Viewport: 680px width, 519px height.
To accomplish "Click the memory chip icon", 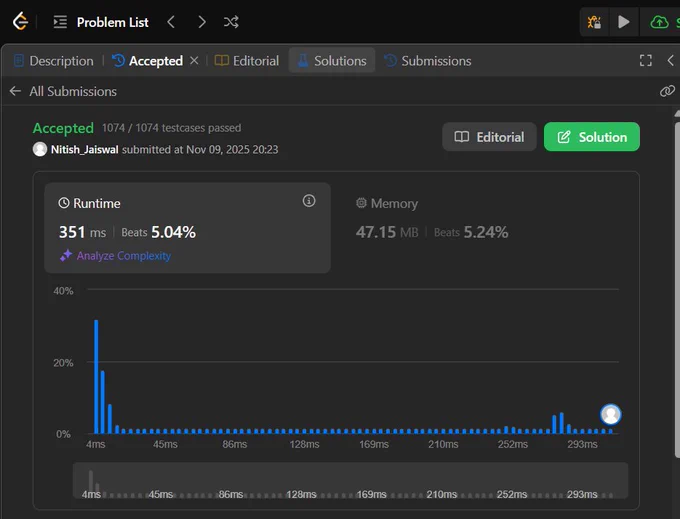I will pos(361,203).
